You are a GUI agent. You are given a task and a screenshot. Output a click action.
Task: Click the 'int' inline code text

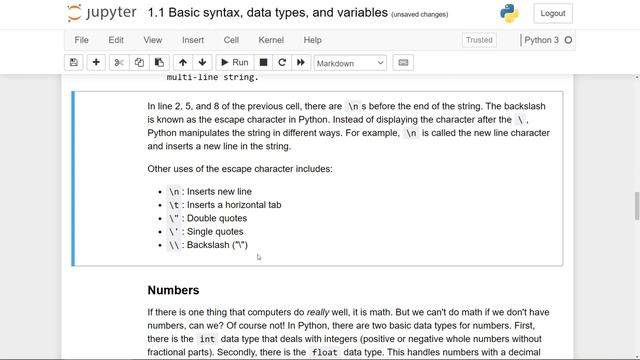click(207, 339)
